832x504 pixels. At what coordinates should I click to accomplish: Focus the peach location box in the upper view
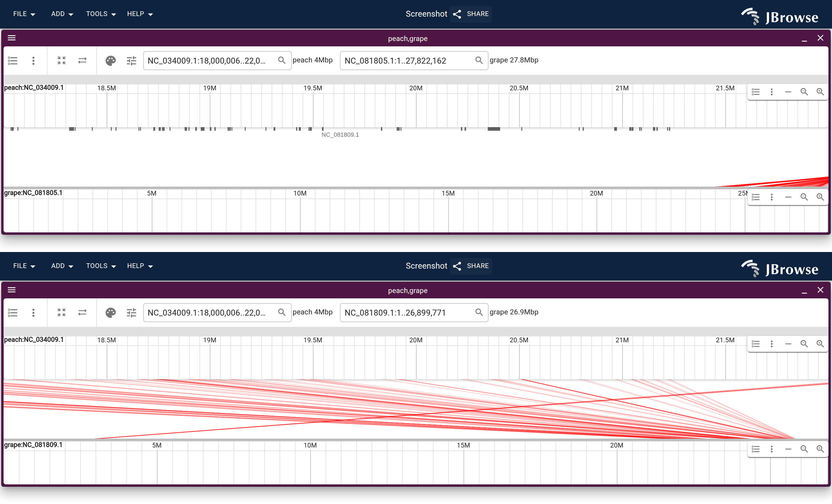click(217, 60)
